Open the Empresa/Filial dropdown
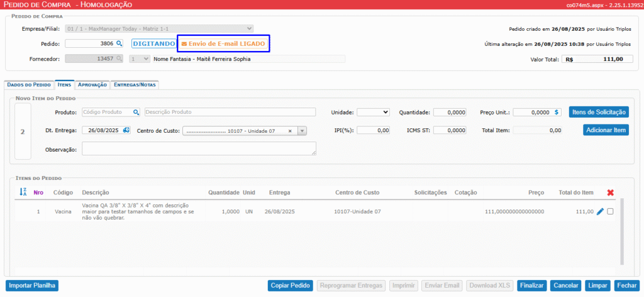The width and height of the screenshot is (644, 297). click(159, 29)
